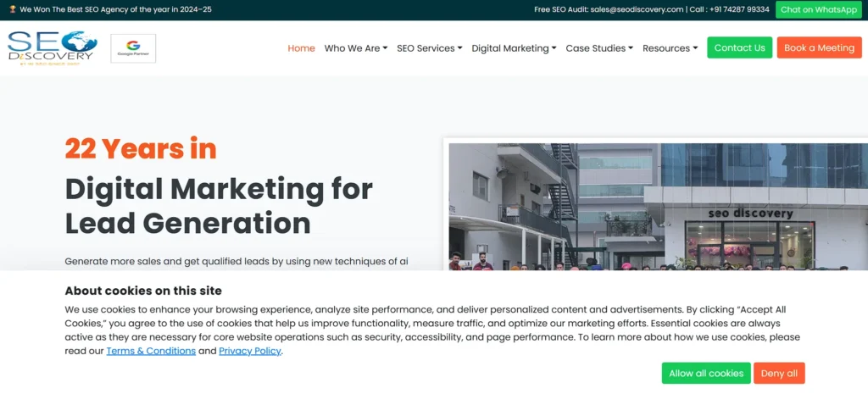Viewport: 868px width, 394px height.
Task: Click the sales@seodiscovery.com email address
Action: pos(637,9)
